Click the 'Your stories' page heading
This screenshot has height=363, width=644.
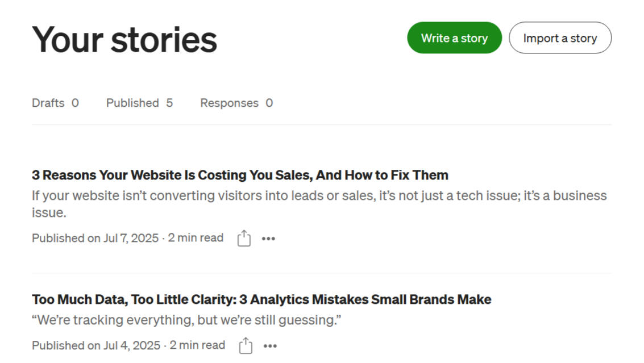pos(124,40)
